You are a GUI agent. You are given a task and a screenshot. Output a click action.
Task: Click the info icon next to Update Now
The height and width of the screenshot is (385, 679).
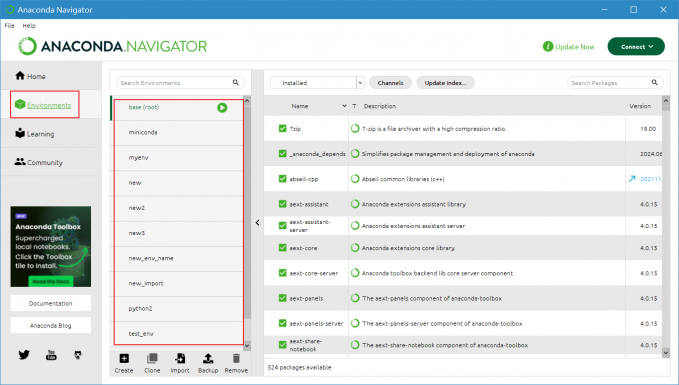click(548, 46)
